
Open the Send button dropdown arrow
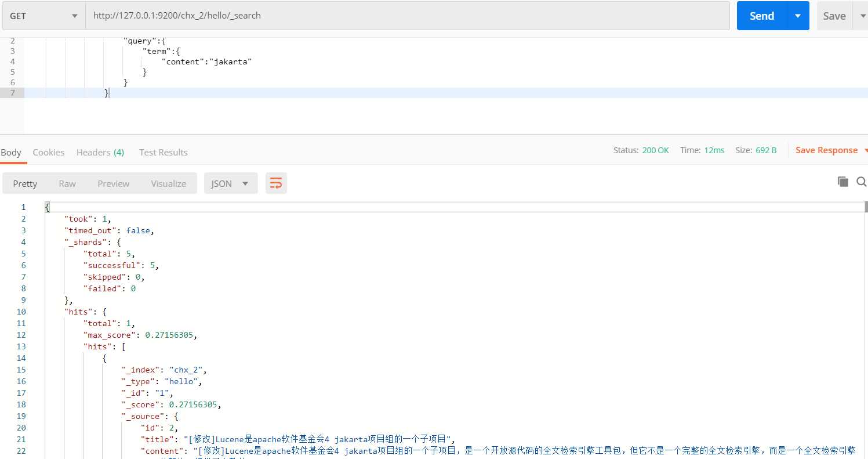798,16
